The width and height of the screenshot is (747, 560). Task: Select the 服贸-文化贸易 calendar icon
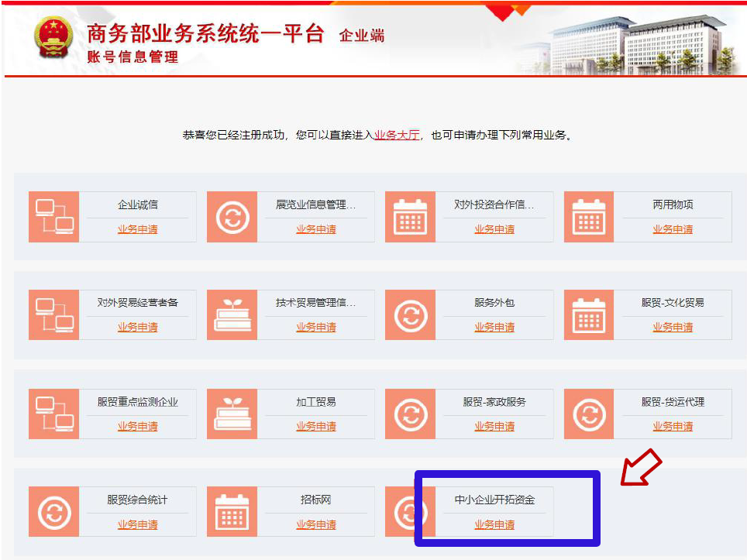pos(589,315)
